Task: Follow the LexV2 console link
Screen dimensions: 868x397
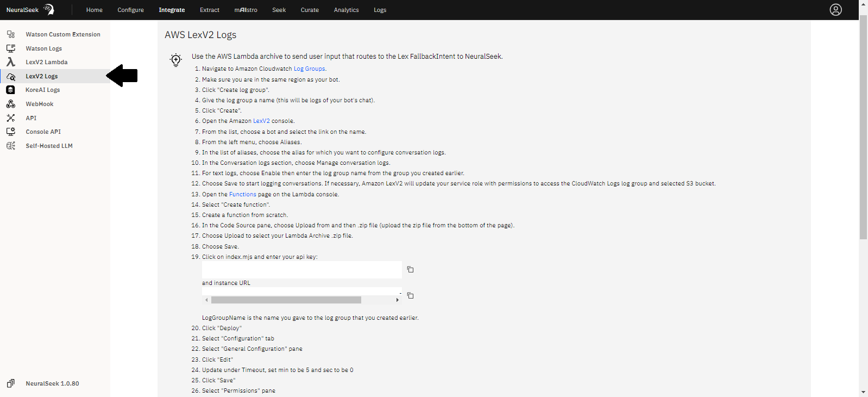Action: [261, 121]
